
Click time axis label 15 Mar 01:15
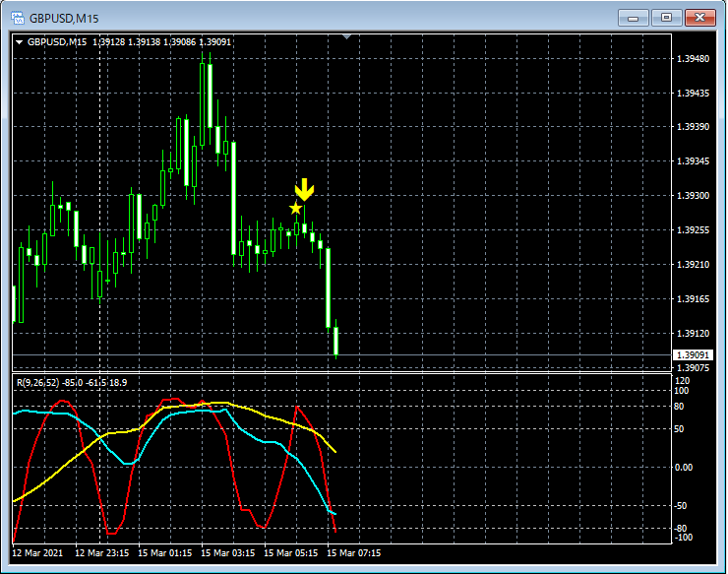coord(165,553)
